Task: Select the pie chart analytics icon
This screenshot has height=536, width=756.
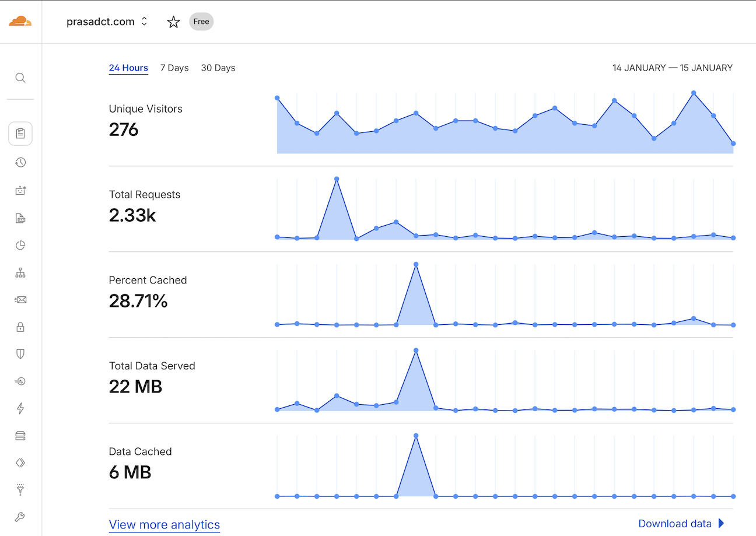Action: pos(20,245)
